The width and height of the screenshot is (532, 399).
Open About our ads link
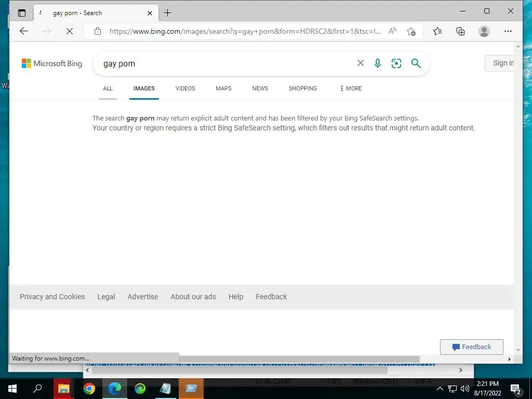point(193,297)
